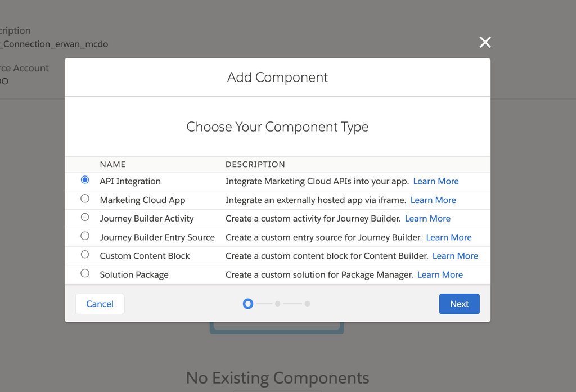The width and height of the screenshot is (576, 392).
Task: Click the Next button
Action: tap(459, 304)
